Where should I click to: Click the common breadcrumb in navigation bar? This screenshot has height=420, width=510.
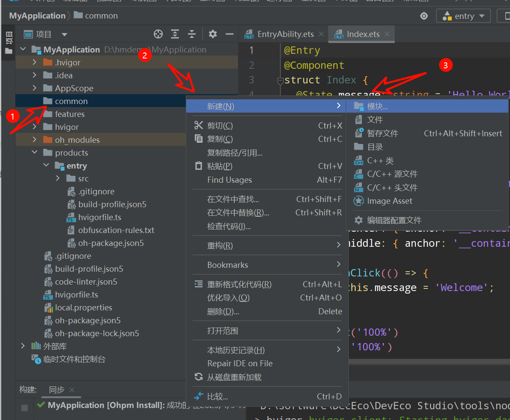95,15
